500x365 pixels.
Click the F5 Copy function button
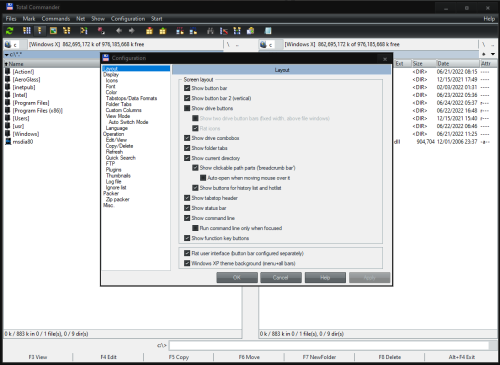[179, 357]
